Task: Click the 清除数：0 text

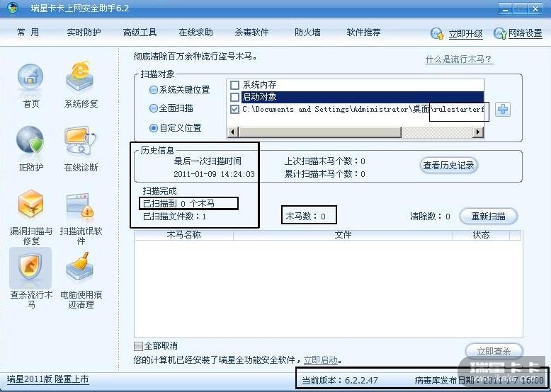Action: click(x=430, y=217)
